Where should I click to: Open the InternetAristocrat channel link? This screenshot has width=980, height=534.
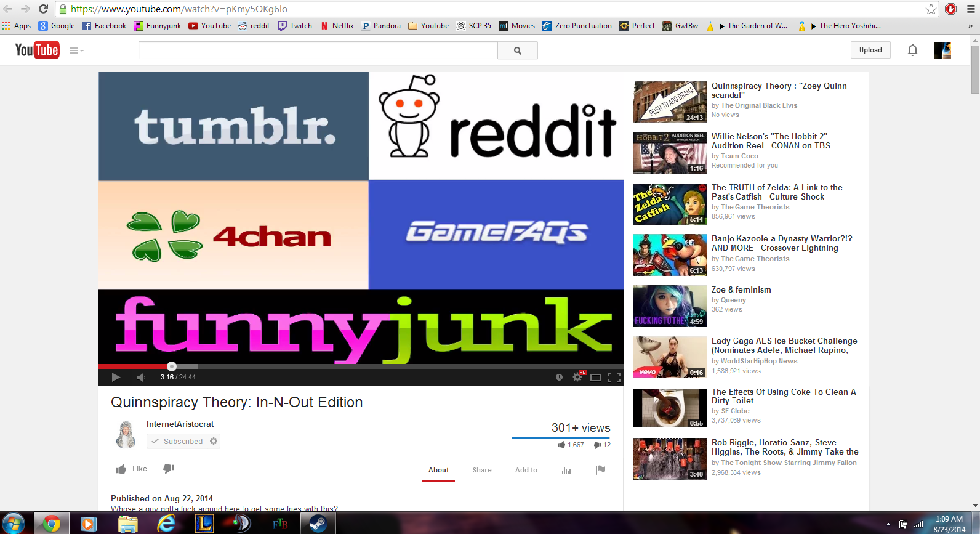(180, 424)
